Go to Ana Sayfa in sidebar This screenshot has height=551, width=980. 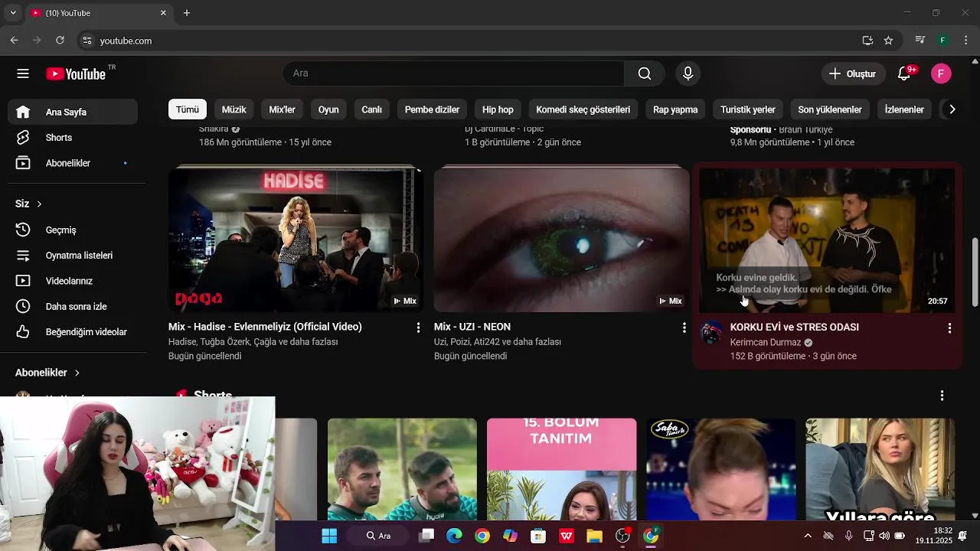(x=73, y=112)
